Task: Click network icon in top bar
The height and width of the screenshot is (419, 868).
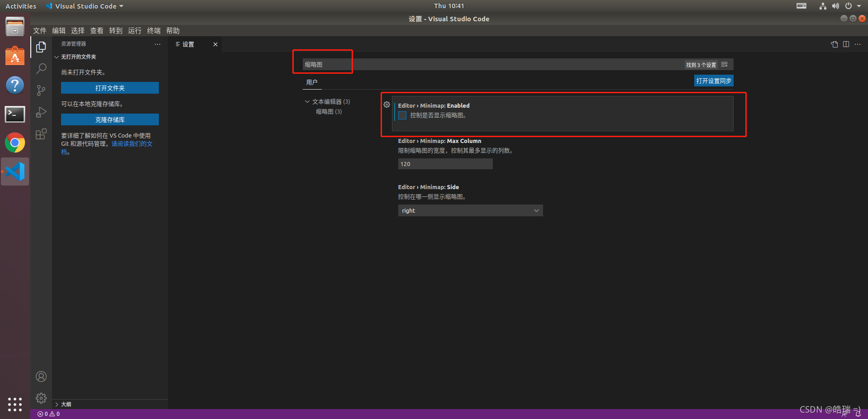Action: click(823, 6)
